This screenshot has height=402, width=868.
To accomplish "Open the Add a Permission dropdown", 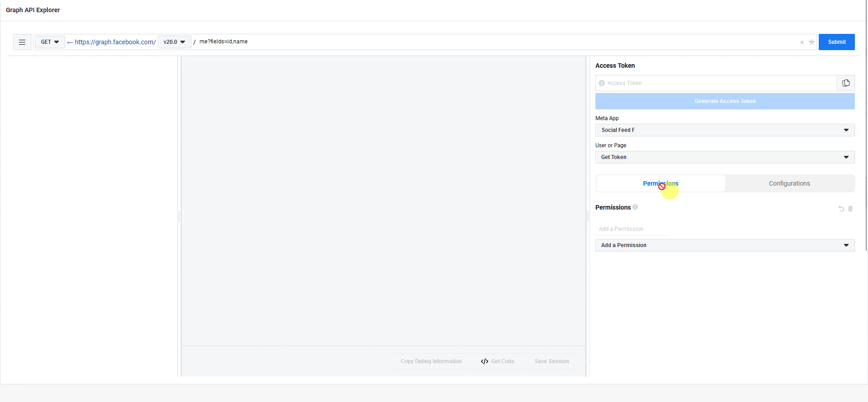I will click(725, 245).
